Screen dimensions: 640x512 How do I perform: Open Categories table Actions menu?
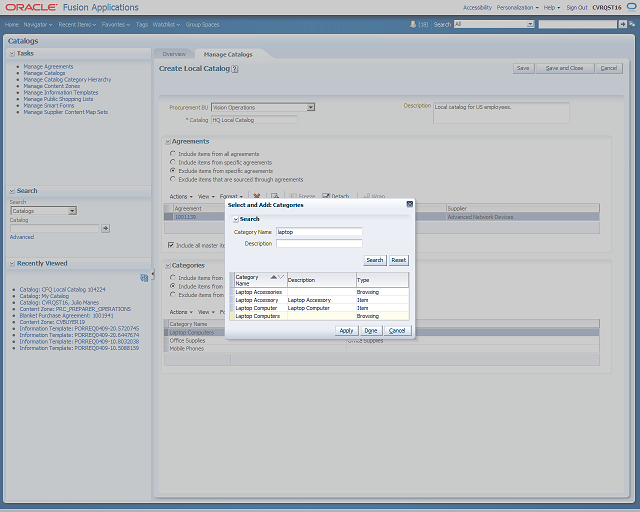point(181,312)
